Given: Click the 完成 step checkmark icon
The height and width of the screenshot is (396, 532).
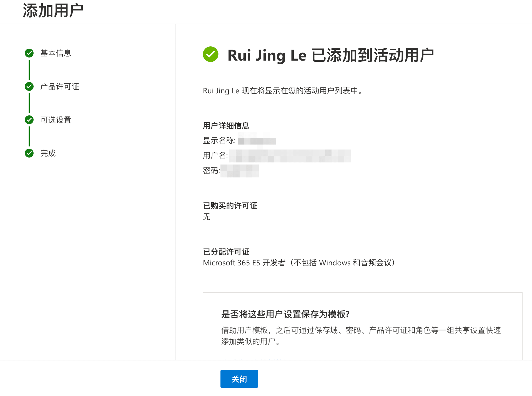Looking at the screenshot, I should [29, 153].
